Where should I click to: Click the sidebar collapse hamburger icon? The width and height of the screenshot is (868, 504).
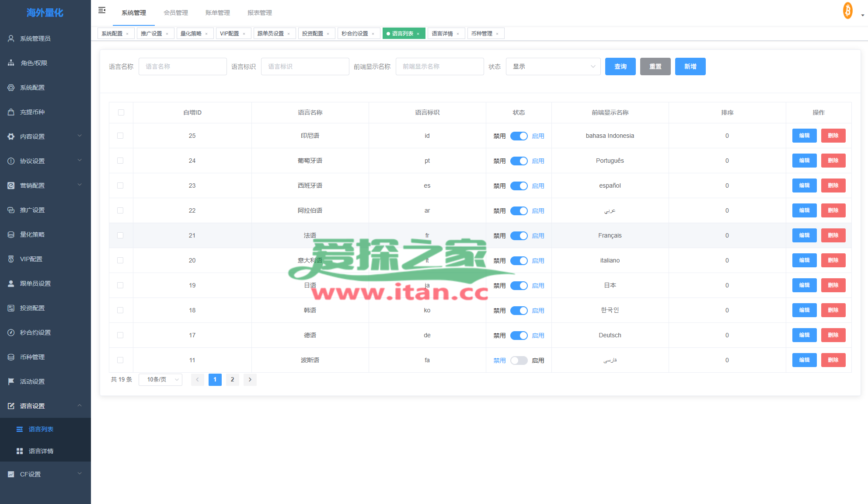pos(102,10)
